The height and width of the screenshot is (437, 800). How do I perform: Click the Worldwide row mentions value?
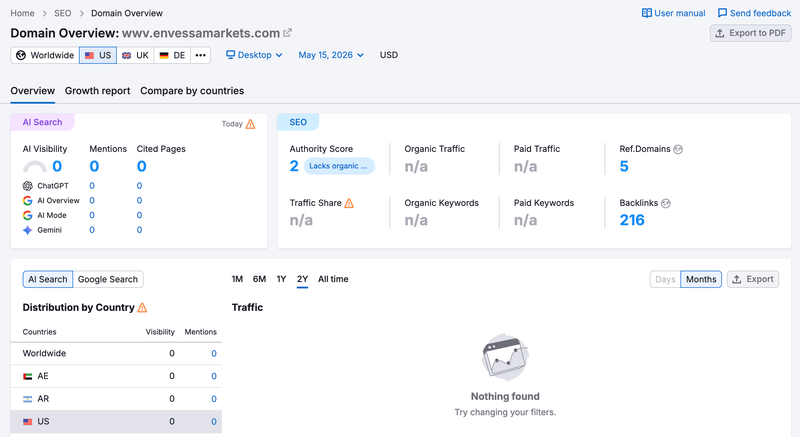(x=214, y=353)
